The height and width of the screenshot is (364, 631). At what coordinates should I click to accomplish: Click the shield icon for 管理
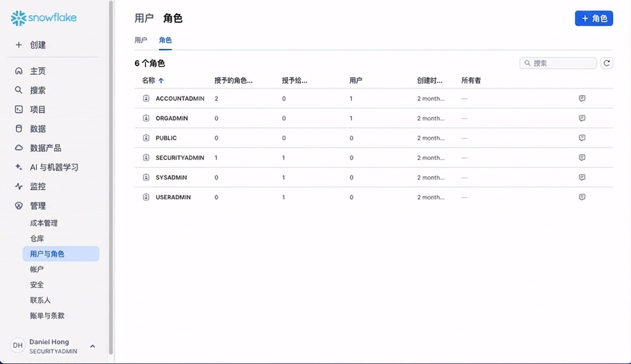click(x=19, y=206)
